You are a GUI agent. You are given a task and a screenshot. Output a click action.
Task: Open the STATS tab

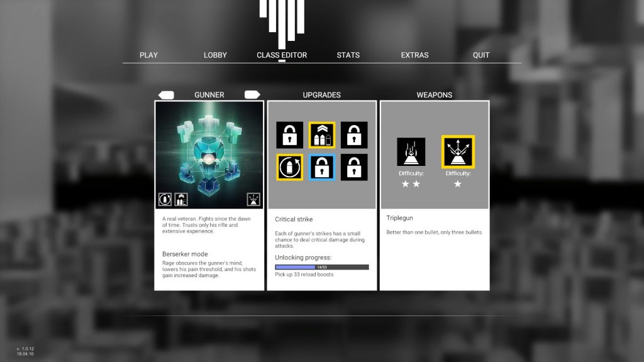point(348,55)
